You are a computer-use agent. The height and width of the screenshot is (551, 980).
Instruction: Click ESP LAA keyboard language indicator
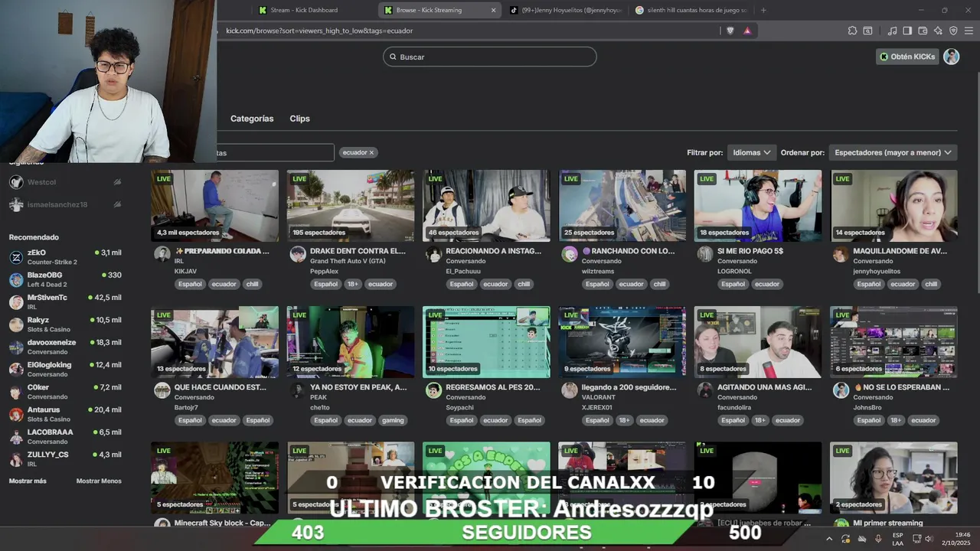pos(897,539)
